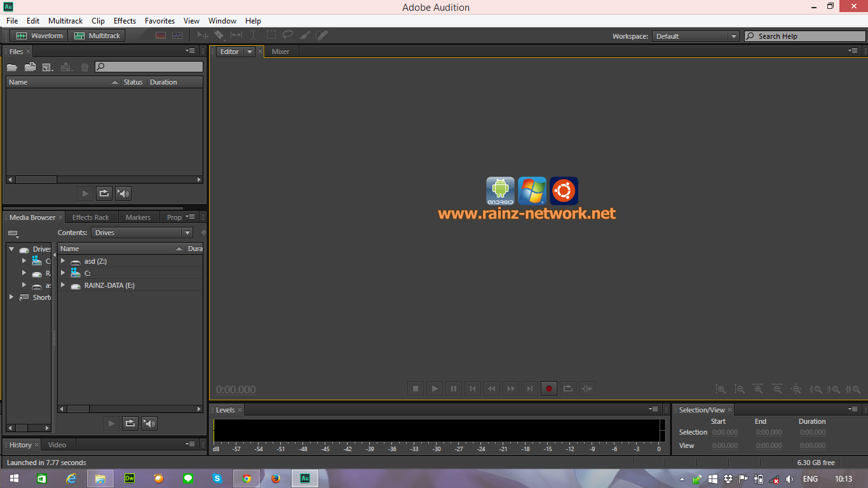Toggle Auto-Play in Files panel preview
The image size is (868, 488).
(123, 193)
